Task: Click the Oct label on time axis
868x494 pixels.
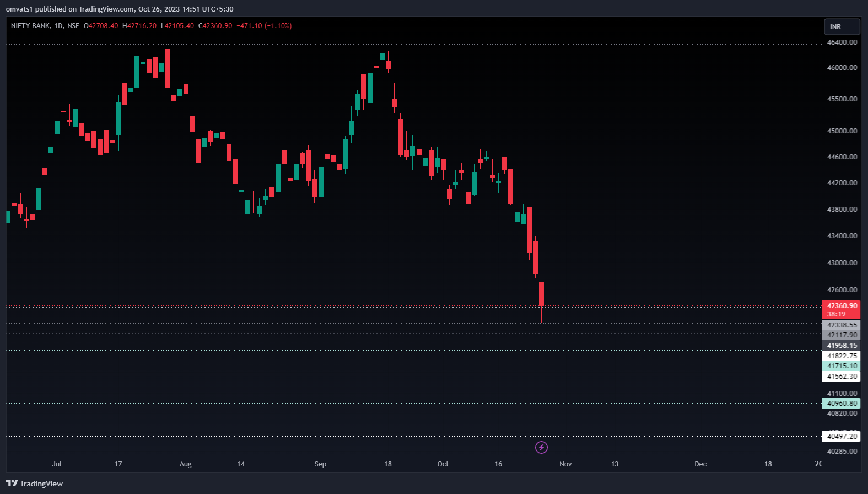Action: (443, 464)
